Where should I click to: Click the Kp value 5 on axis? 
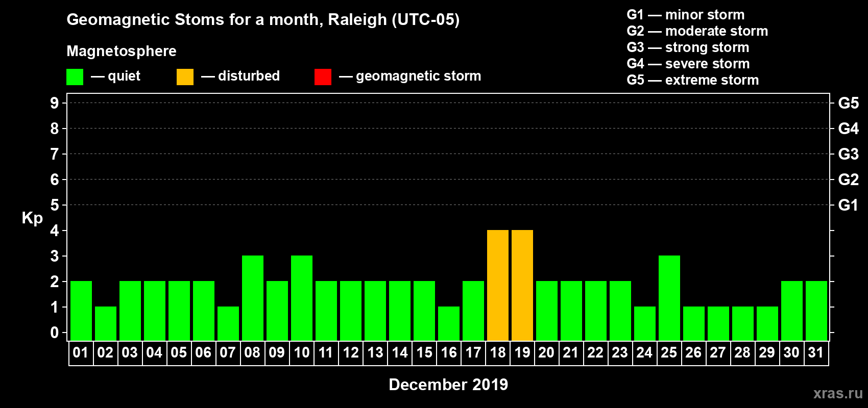pos(55,205)
